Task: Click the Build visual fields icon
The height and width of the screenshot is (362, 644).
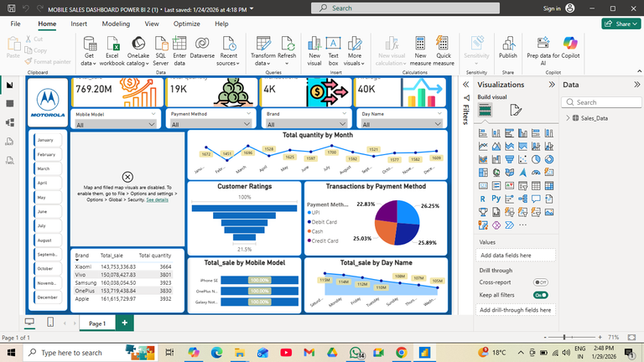Action: click(x=485, y=110)
